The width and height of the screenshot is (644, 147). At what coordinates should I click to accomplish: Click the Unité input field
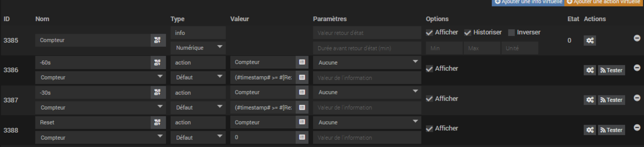pos(520,48)
